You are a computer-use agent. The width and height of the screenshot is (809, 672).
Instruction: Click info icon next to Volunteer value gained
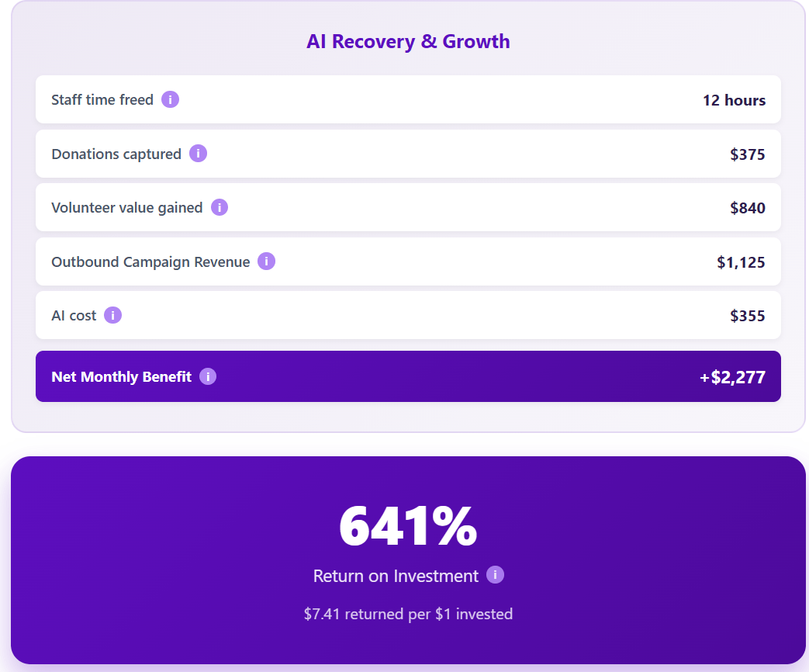pyautogui.click(x=220, y=207)
